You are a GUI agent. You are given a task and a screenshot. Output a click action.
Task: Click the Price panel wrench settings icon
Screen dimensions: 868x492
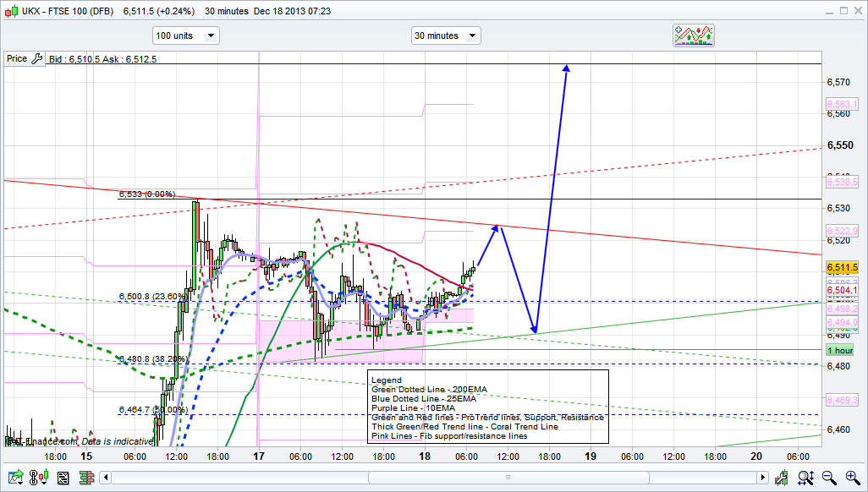point(36,59)
